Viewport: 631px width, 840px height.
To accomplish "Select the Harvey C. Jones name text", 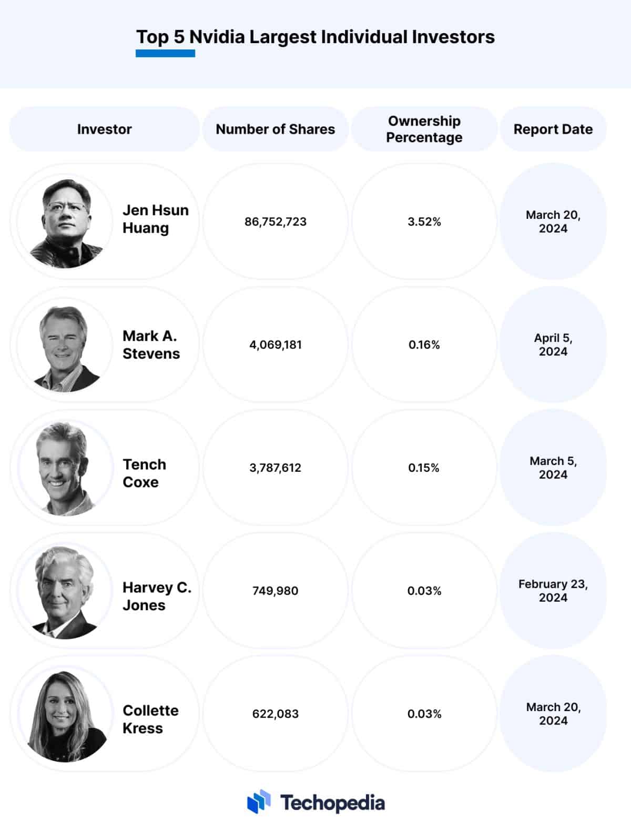I will [x=157, y=596].
